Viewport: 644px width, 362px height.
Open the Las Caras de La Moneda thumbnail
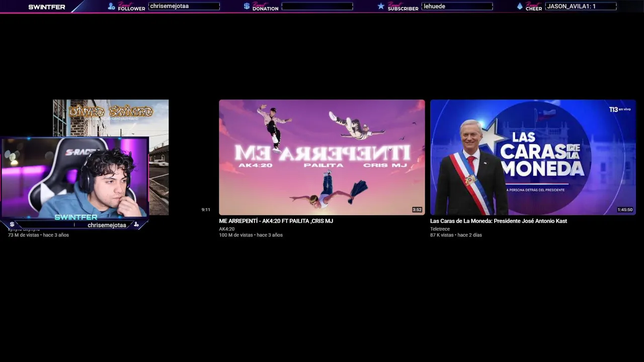[x=533, y=157]
